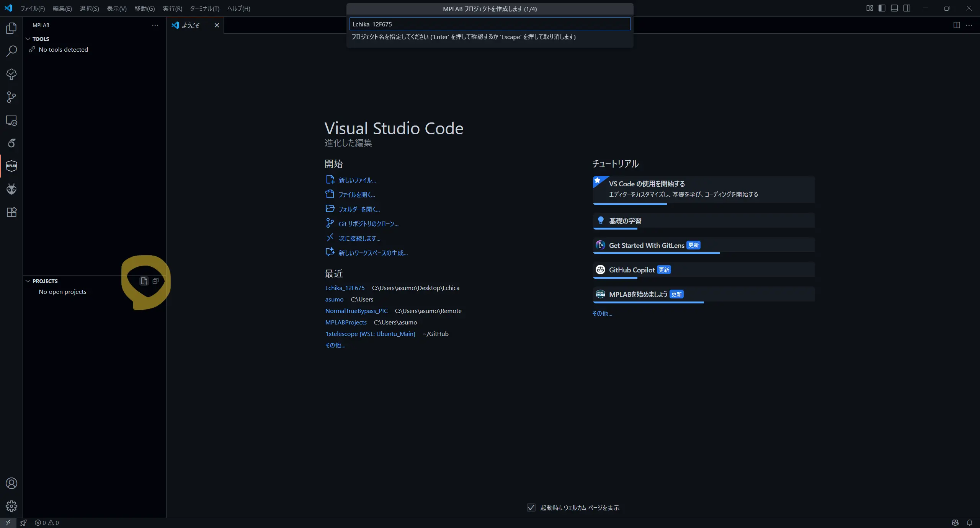Open the Search view
This screenshot has height=528, width=980.
11,51
